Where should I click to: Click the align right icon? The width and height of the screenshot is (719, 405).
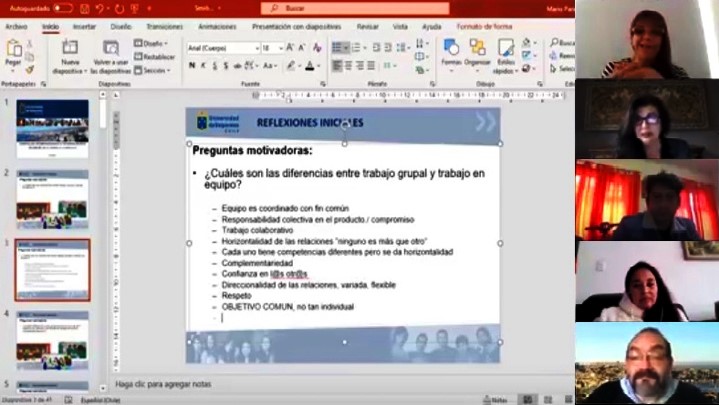pos(360,66)
